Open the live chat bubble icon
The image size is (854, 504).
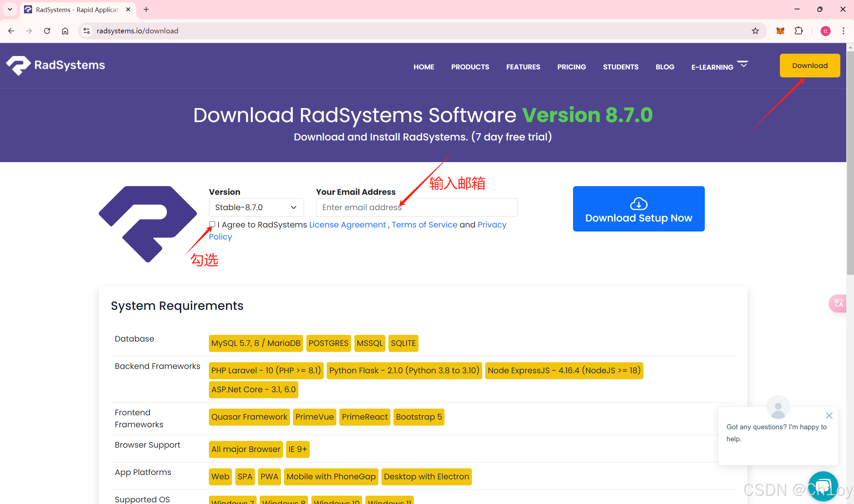pos(823,486)
